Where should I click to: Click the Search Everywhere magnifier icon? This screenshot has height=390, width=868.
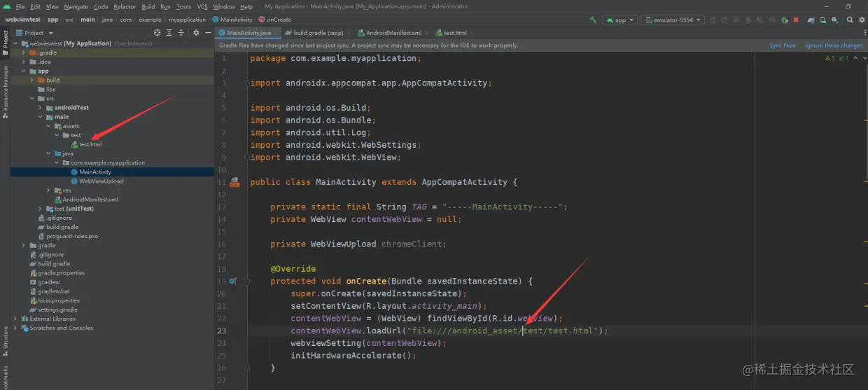pyautogui.click(x=850, y=20)
